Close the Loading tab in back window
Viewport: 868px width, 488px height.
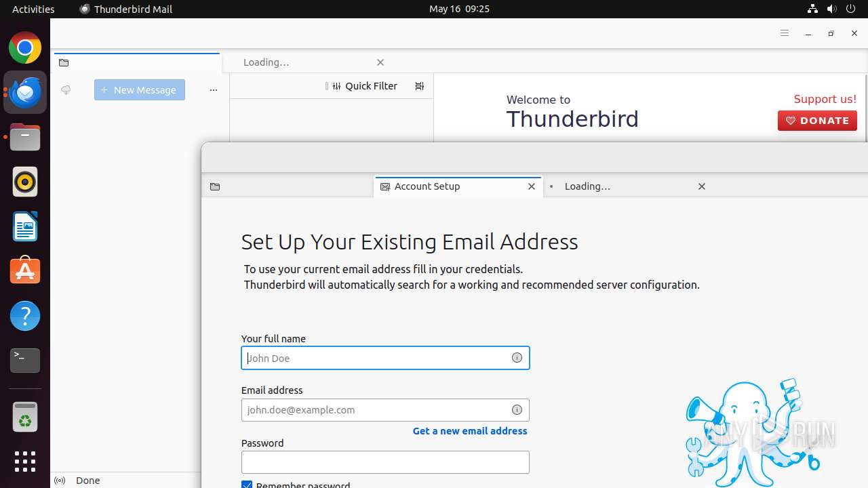(x=380, y=62)
